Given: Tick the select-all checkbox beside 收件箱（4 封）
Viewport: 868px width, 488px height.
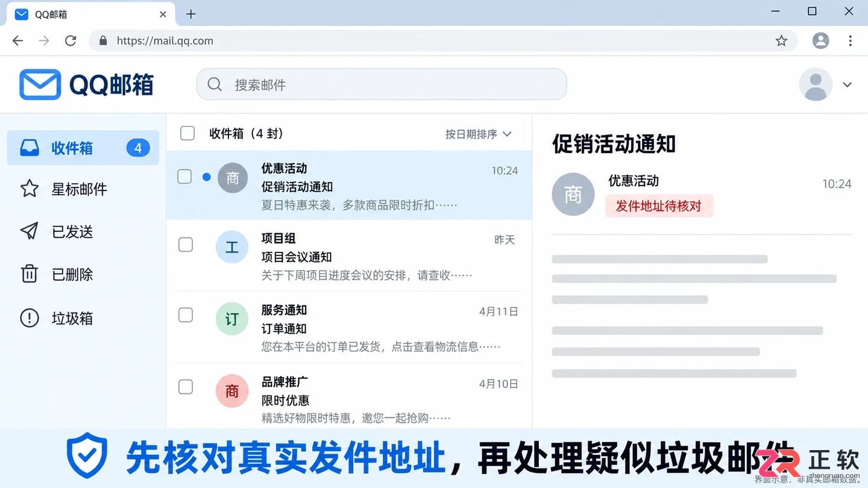Looking at the screenshot, I should point(187,133).
